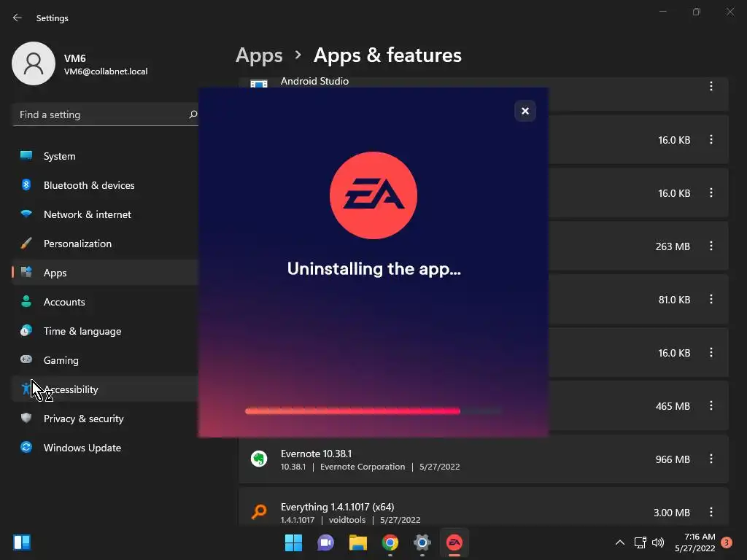Open Network & internet settings
Viewport: 747px width, 560px height.
point(105,214)
